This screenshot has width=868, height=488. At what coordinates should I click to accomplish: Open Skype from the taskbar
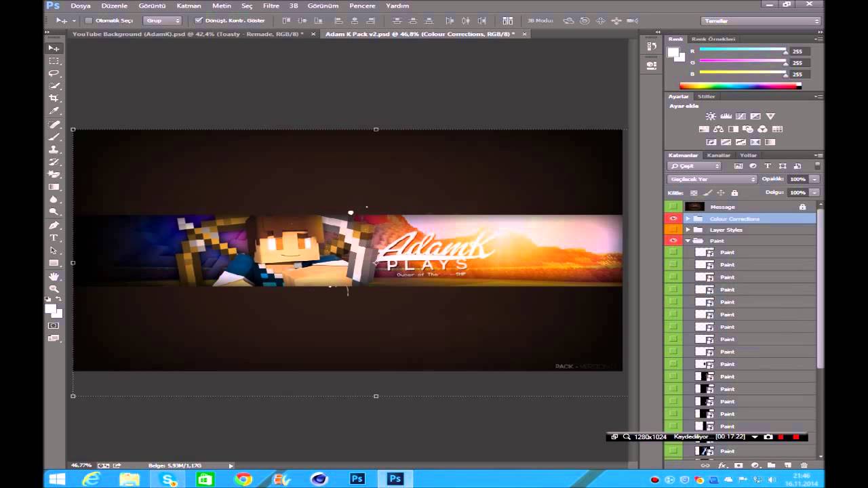coord(168,479)
